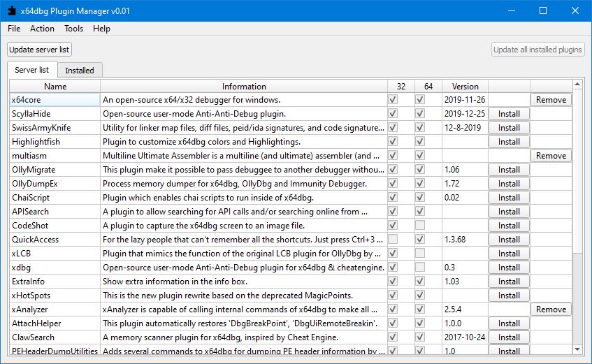Open the File menu
This screenshot has width=592, height=364.
pos(14,29)
